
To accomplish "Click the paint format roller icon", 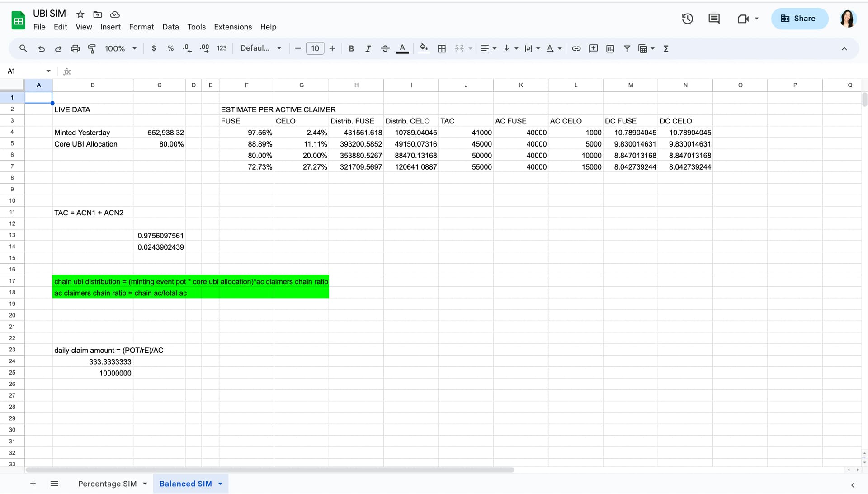I will (92, 48).
